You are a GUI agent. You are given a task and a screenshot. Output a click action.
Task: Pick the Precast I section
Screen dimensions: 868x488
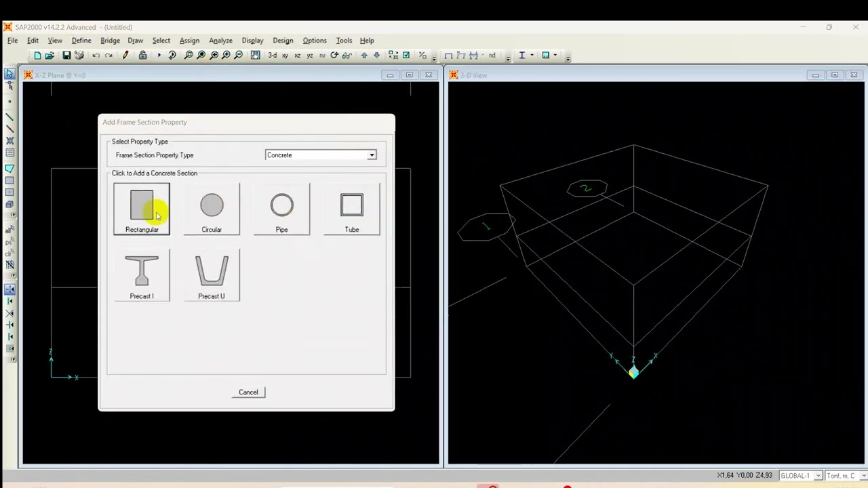[x=142, y=276]
